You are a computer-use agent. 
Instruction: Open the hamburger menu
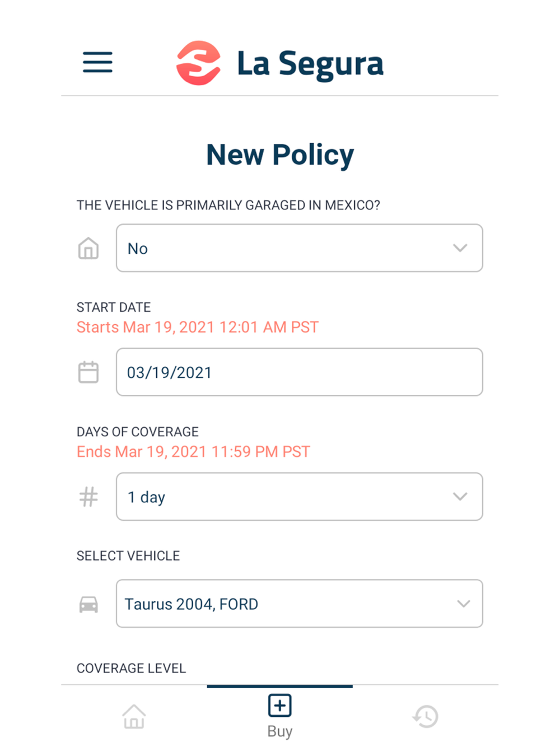pyautogui.click(x=97, y=62)
